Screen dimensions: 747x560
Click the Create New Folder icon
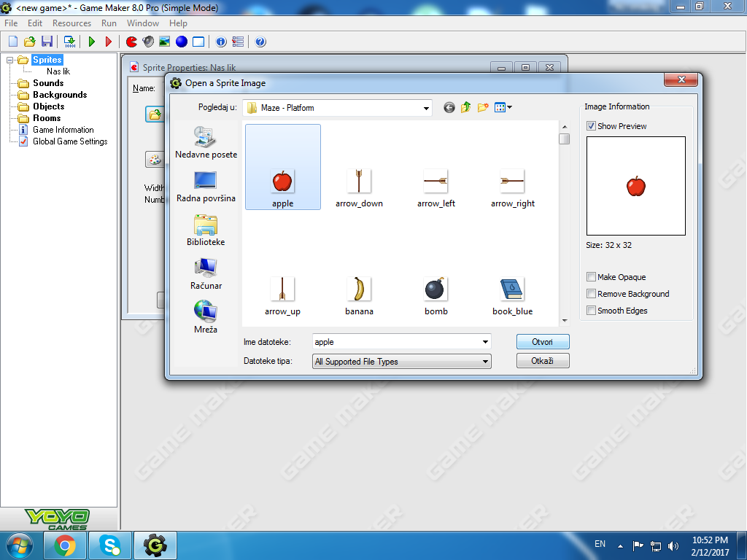483,108
